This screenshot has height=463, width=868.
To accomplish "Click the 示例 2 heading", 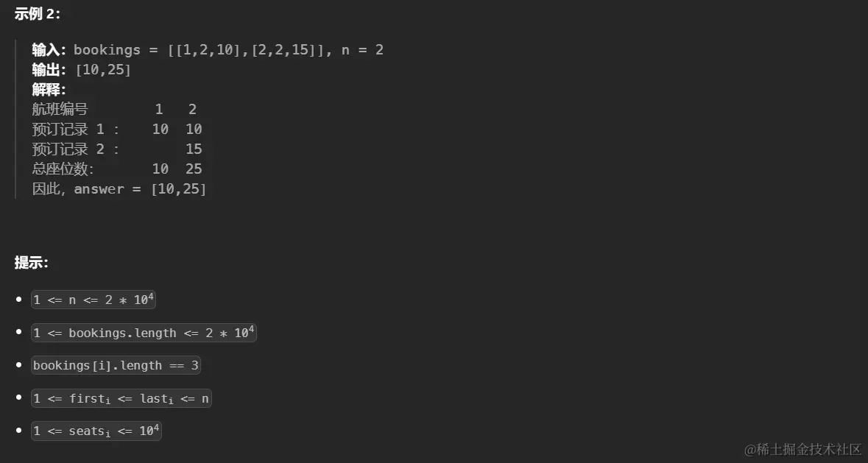I will click(x=38, y=14).
